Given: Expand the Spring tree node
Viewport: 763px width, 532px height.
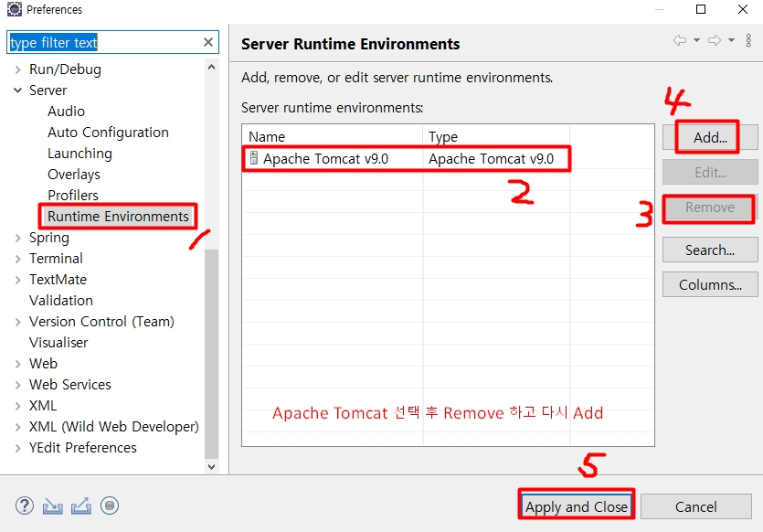Looking at the screenshot, I should 18,238.
